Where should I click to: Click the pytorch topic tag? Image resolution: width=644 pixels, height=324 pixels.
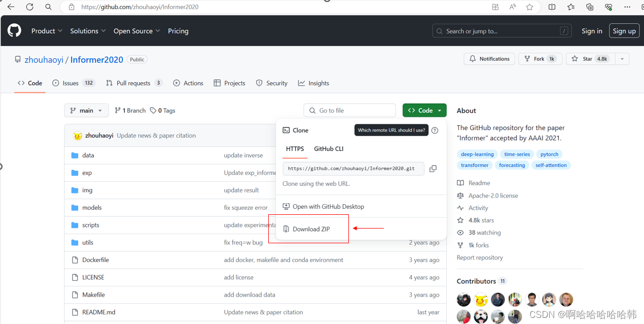[x=549, y=154]
